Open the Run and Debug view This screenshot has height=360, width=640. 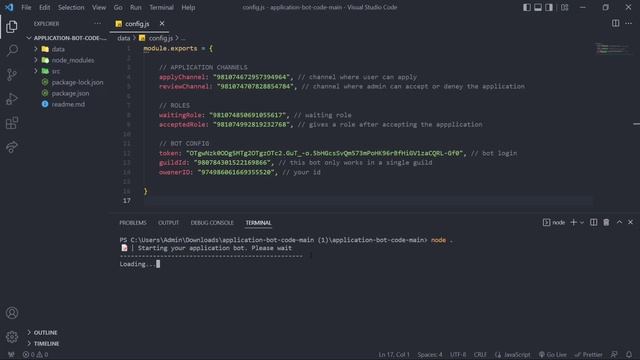pos(12,99)
